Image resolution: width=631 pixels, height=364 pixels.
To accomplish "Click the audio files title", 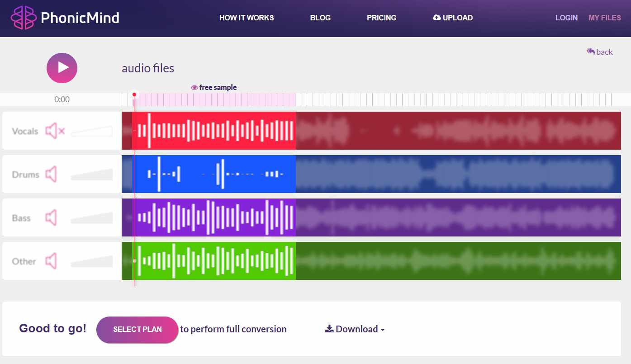I will point(148,68).
